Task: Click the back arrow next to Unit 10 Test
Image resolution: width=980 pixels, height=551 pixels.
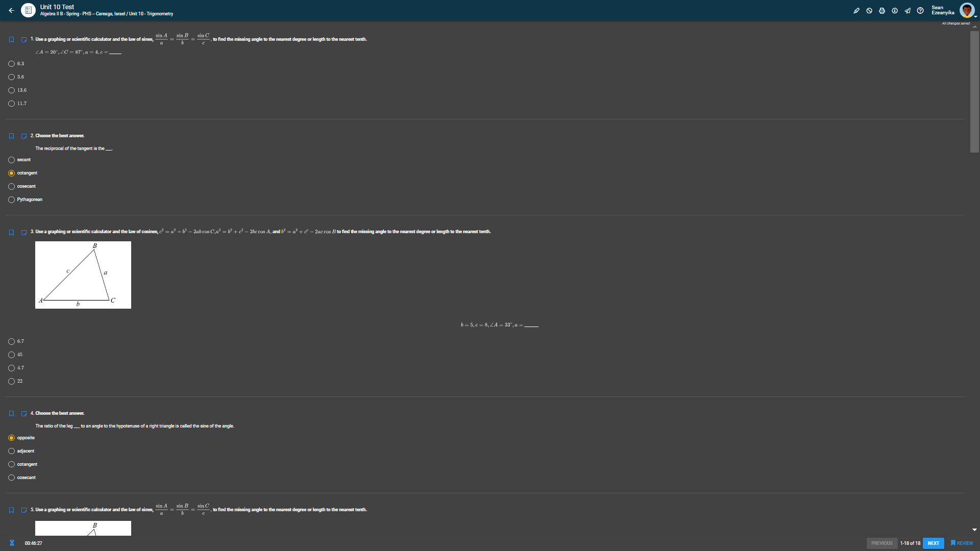Action: tap(11, 10)
